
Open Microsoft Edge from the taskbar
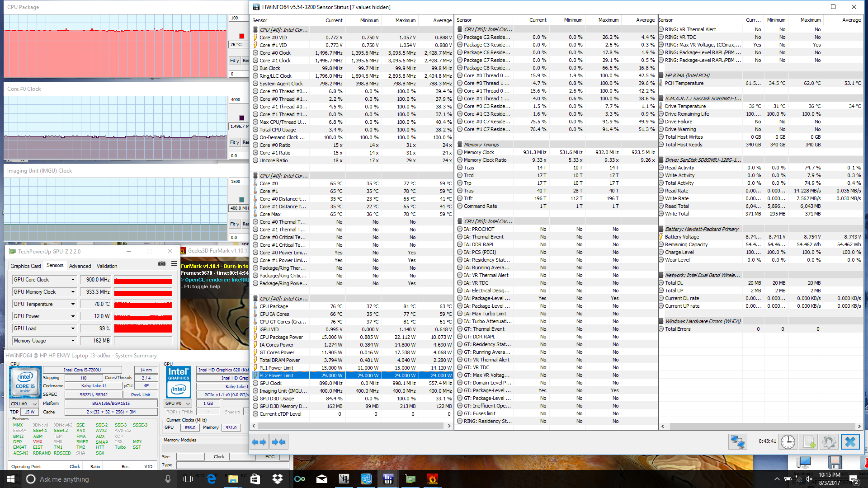tap(211, 479)
